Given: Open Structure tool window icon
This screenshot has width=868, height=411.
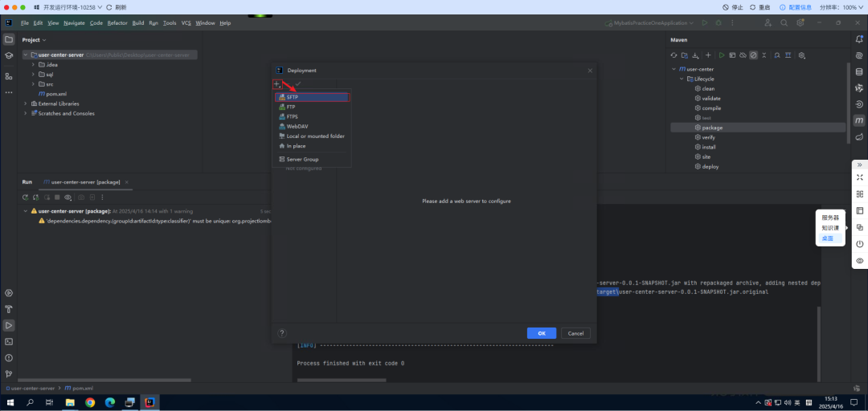Looking at the screenshot, I should [x=9, y=75].
